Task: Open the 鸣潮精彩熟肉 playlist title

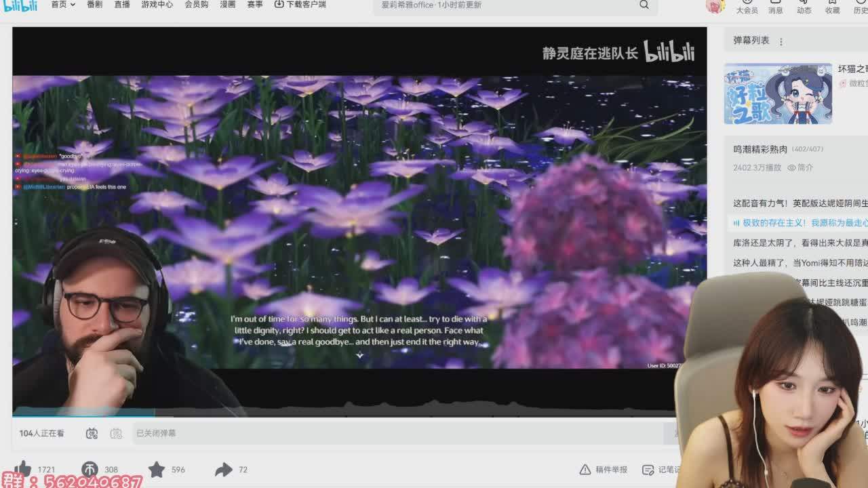Action: [x=760, y=149]
